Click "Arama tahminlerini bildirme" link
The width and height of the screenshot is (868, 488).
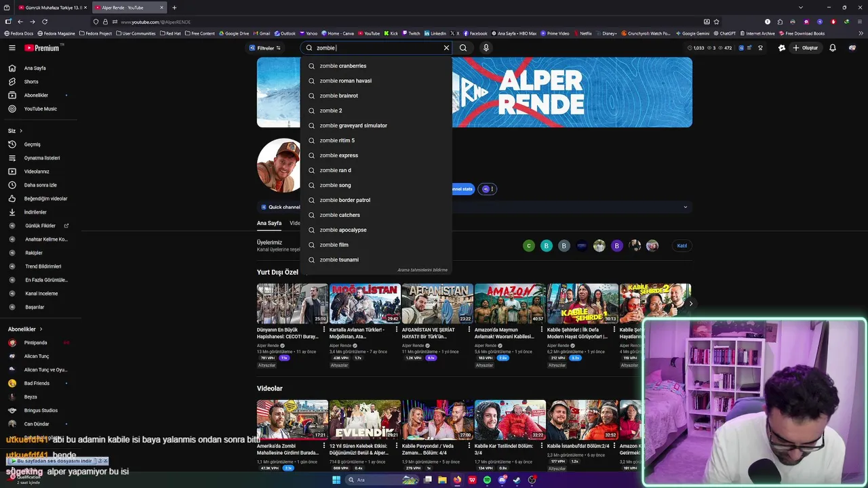pyautogui.click(x=422, y=270)
